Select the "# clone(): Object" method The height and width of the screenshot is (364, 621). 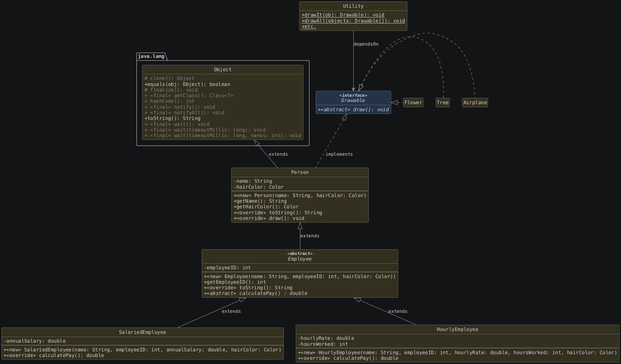(169, 79)
